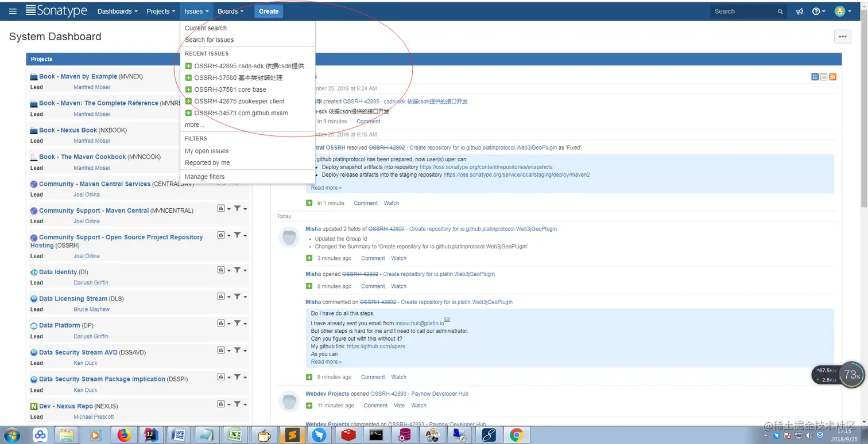This screenshot has width=868, height=444.
Task: Click Misha's avatar in the activity stream
Action: pos(289,237)
